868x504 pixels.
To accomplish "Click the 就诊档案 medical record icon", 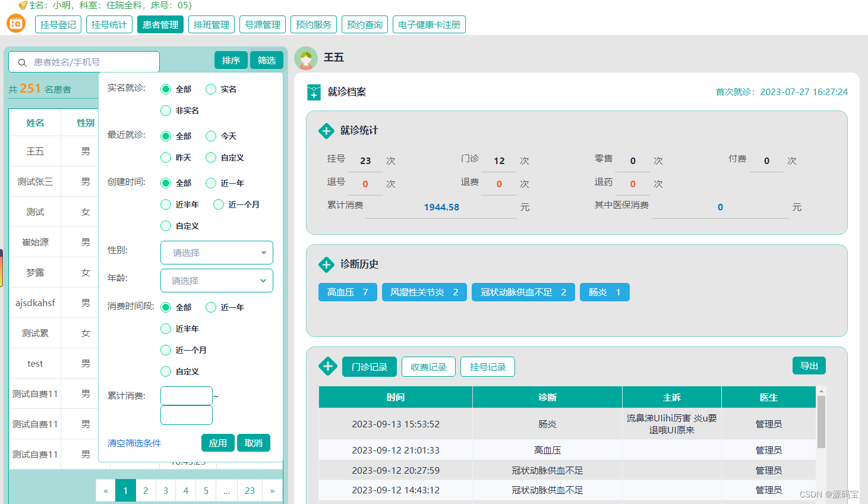I will (314, 92).
